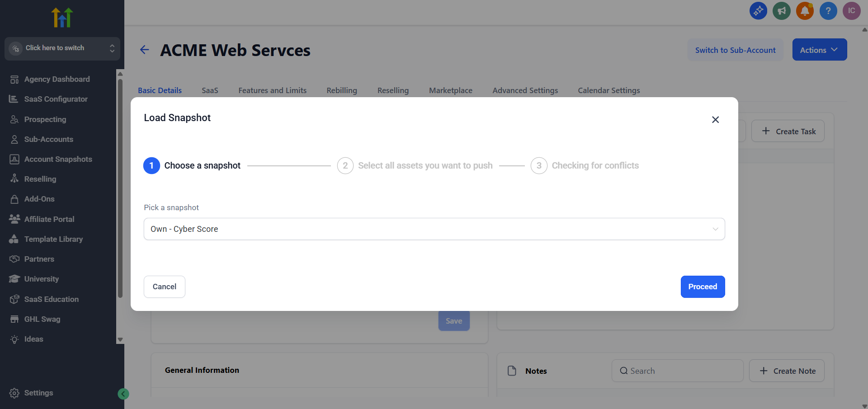Click the Partners handshake icon
The height and width of the screenshot is (409, 868).
point(14,259)
